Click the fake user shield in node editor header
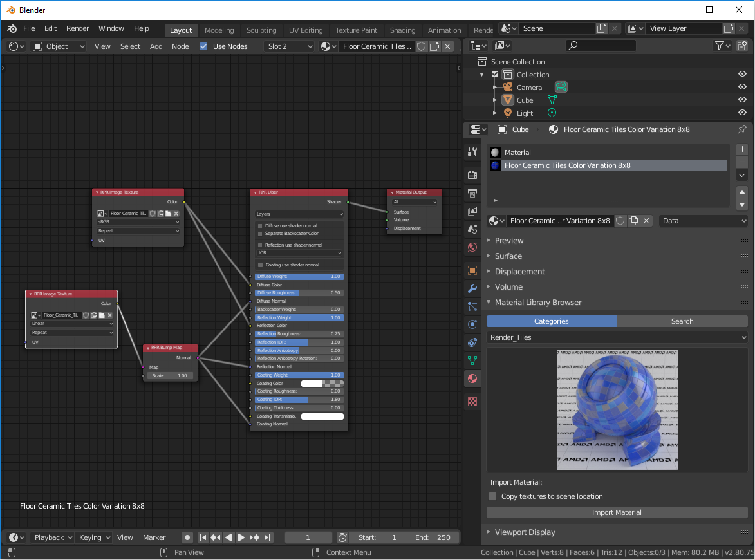Viewport: 755px width, 560px height. click(422, 46)
